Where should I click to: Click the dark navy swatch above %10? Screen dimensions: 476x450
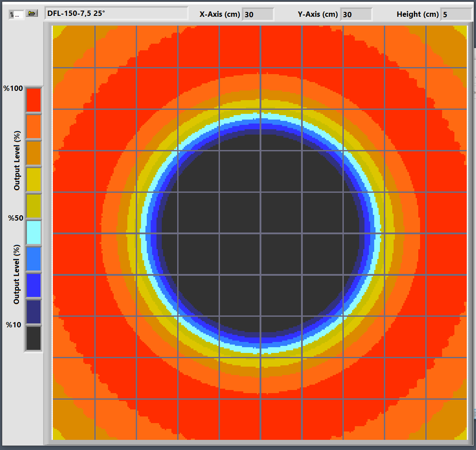point(33,312)
